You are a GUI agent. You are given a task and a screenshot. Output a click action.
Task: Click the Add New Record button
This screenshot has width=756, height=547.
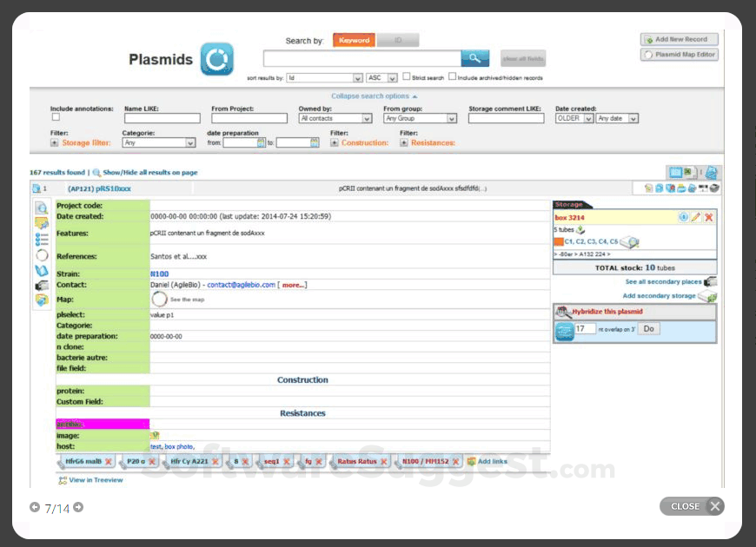pos(680,39)
